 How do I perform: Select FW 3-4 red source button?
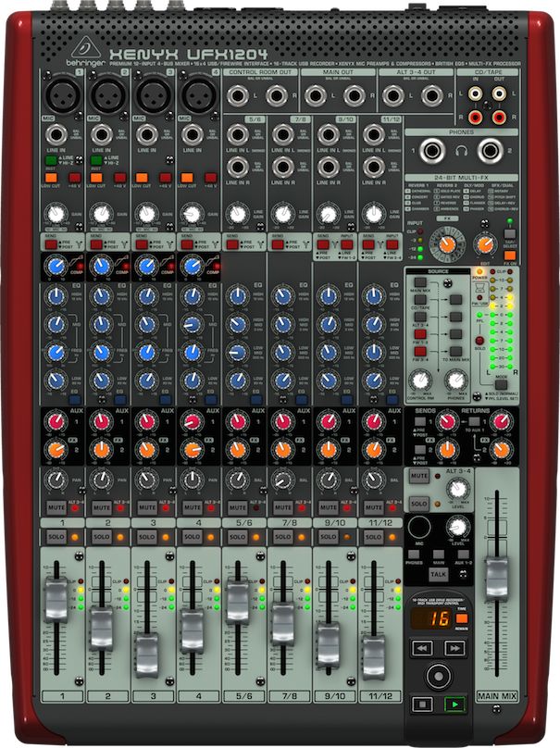[x=420, y=351]
